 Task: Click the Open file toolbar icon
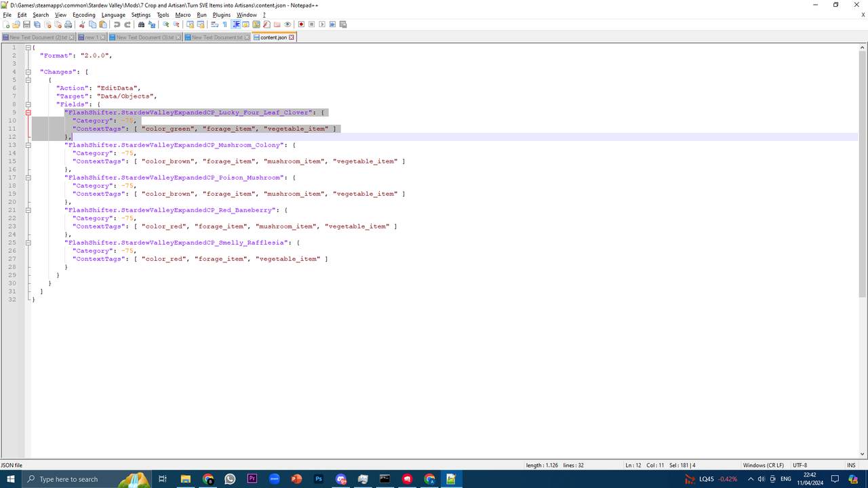coord(16,24)
